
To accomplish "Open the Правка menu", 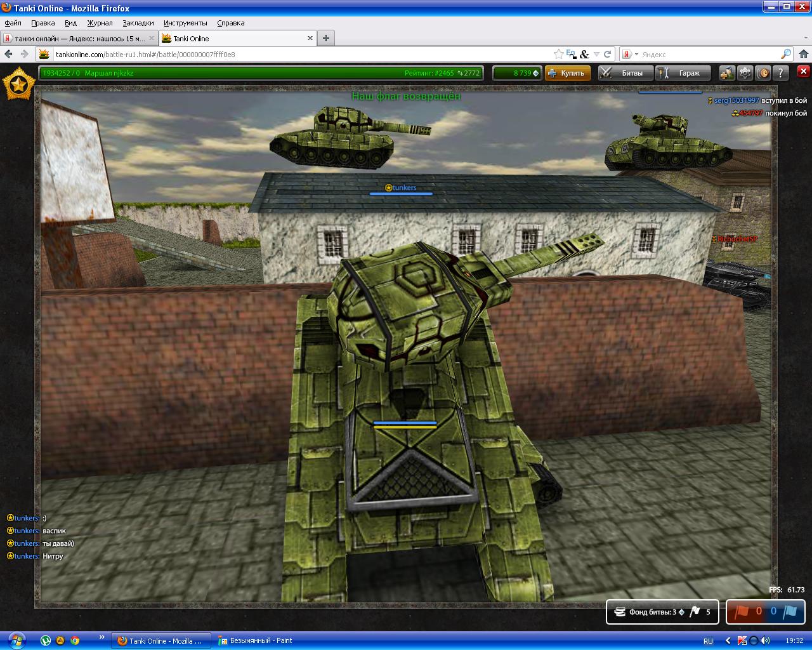I will click(43, 23).
